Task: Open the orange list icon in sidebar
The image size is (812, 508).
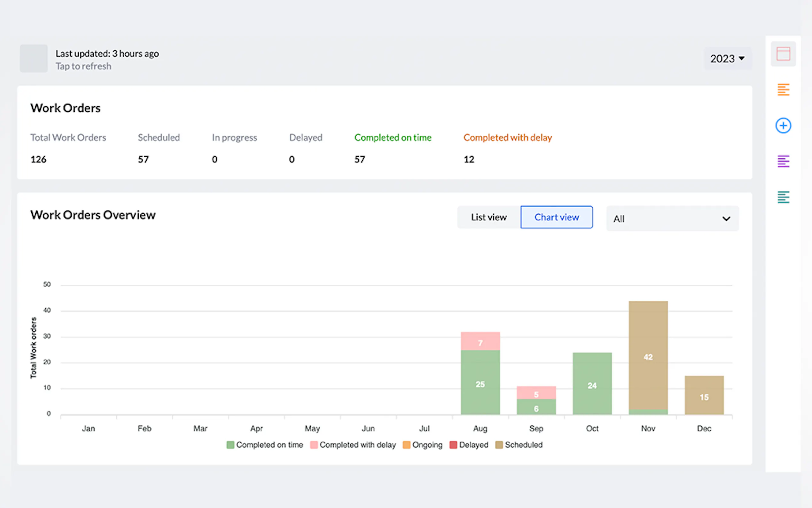Action: coord(783,90)
